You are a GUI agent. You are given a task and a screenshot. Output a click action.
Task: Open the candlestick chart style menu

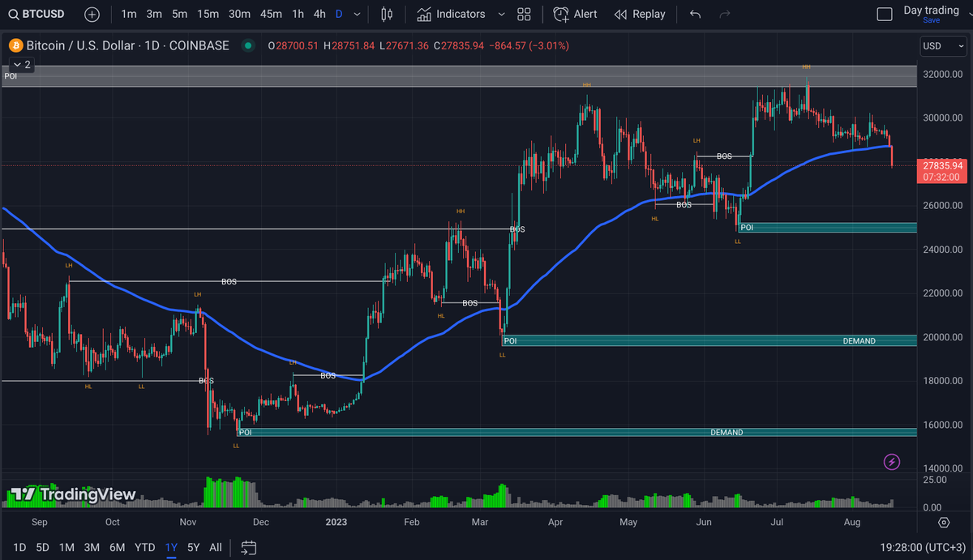(x=386, y=14)
